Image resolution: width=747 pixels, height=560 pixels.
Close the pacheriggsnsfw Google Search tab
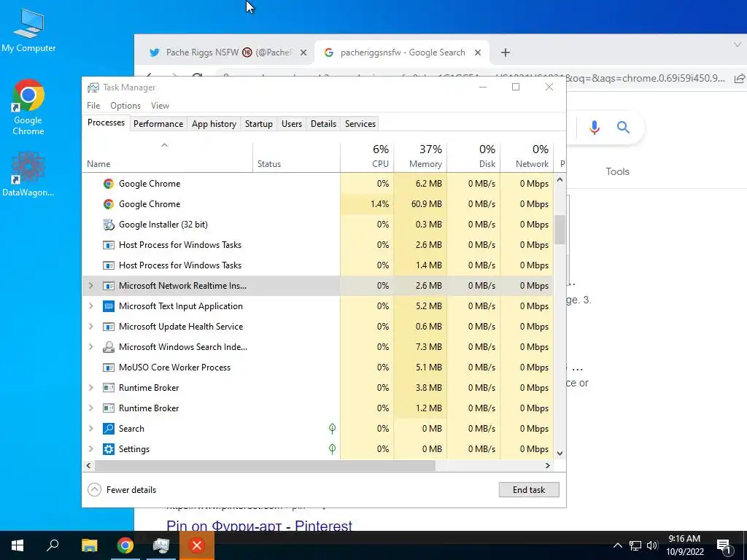click(478, 52)
